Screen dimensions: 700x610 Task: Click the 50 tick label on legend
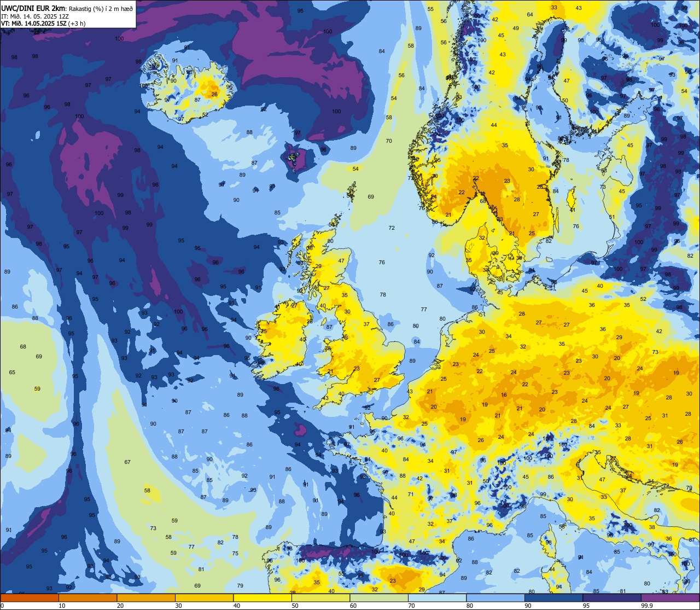tap(295, 606)
